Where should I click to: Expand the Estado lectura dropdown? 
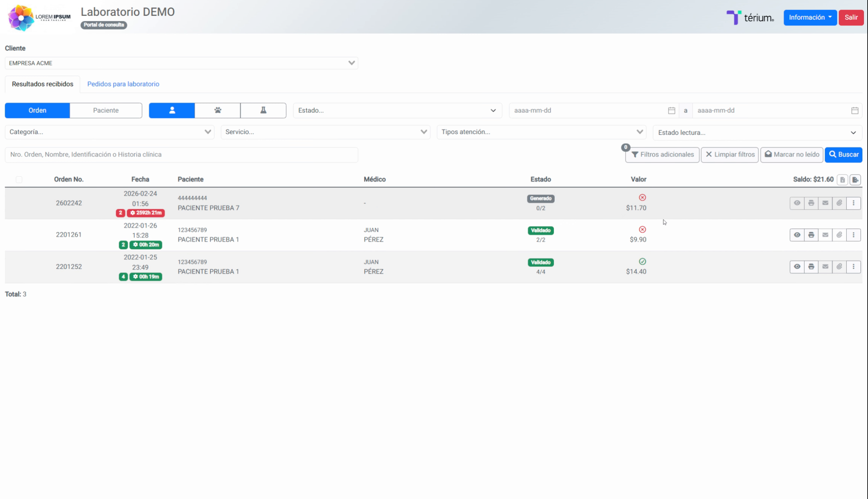tap(758, 133)
